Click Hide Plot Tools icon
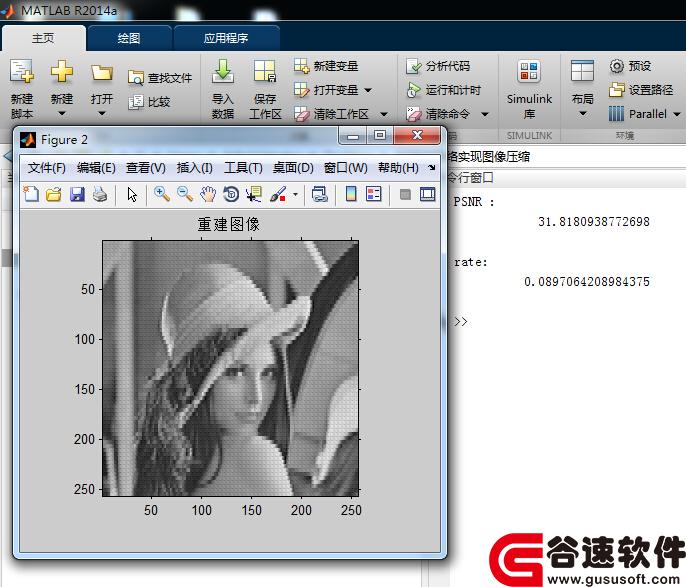 tap(405, 194)
